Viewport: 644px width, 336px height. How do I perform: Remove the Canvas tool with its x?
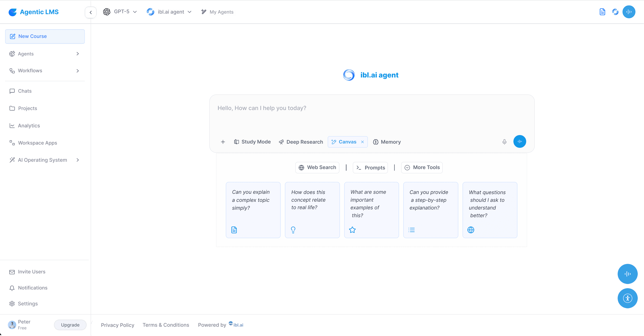point(362,142)
